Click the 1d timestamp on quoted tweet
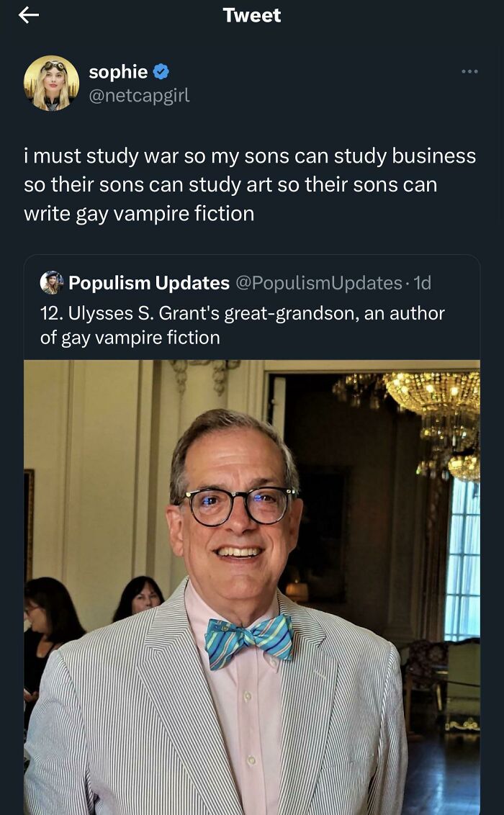Image resolution: width=504 pixels, height=815 pixels. 422,283
